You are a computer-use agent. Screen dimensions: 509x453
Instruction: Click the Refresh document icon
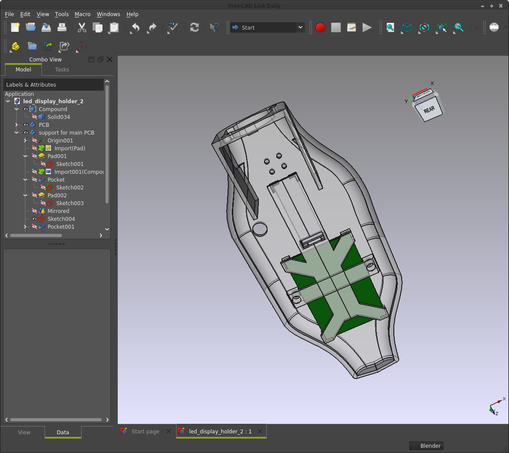194,28
